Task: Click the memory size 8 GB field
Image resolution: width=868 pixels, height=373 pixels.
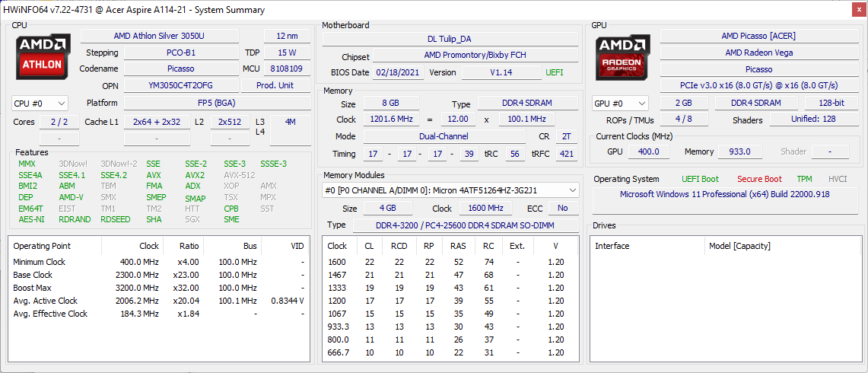Action: pyautogui.click(x=391, y=103)
